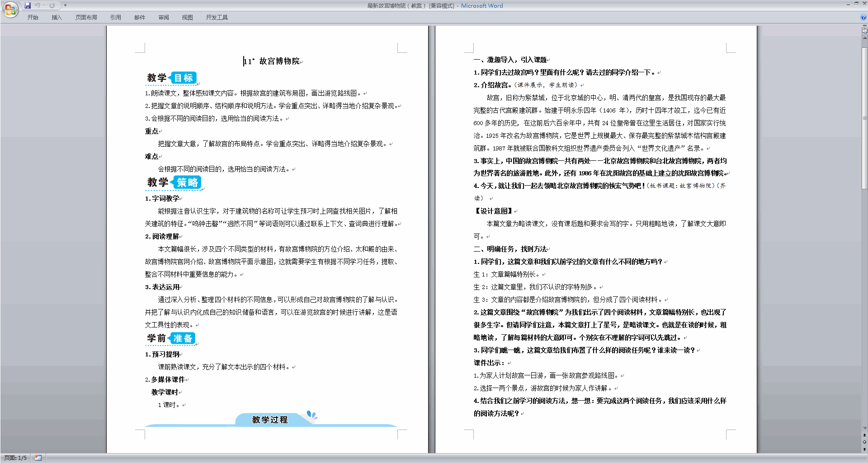868x463 pixels.
Task: Click the Redo icon in quick access toolbar
Action: tap(52, 5)
